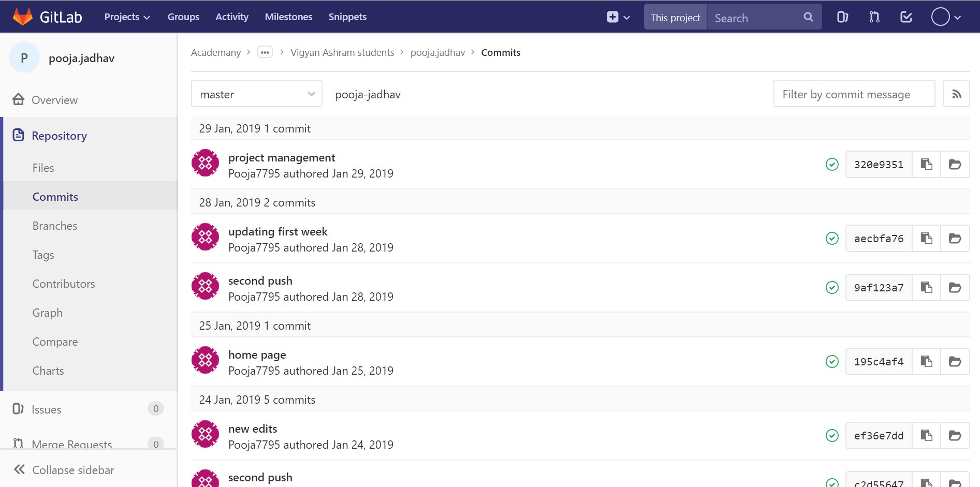Click the GitLab fox logo

[22, 17]
